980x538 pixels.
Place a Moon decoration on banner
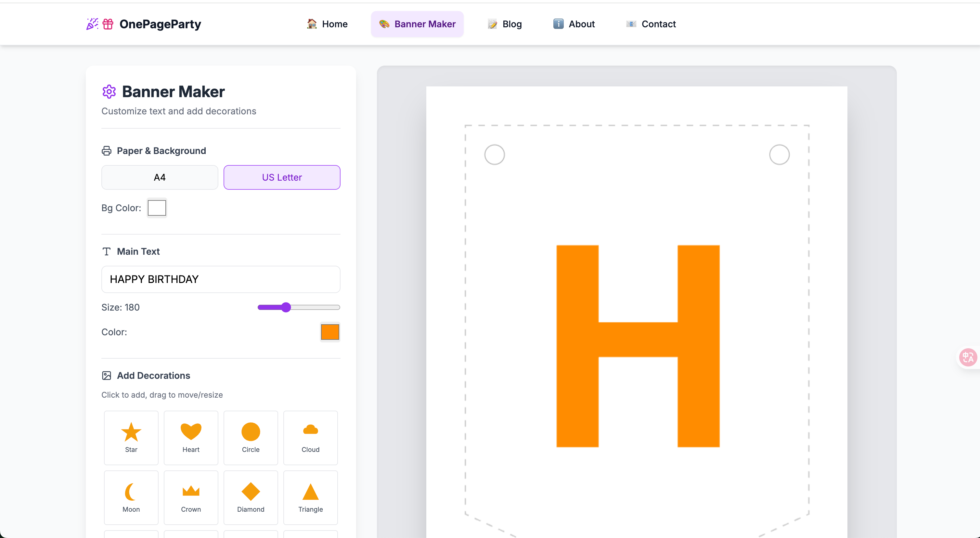pos(131,497)
